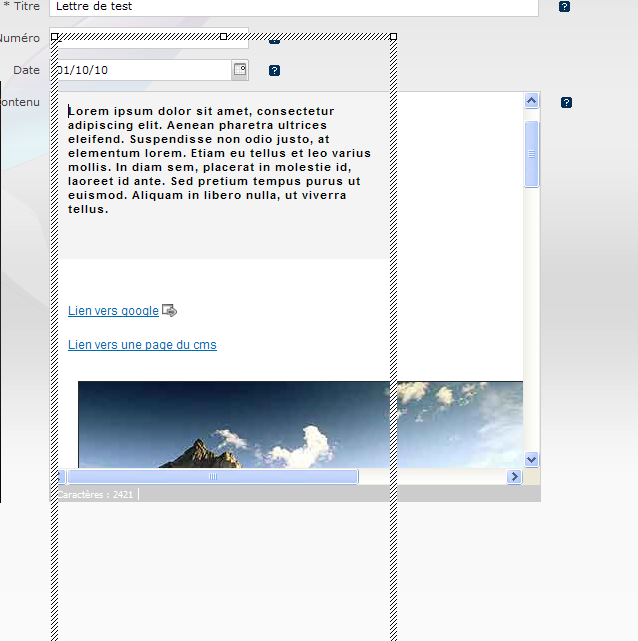Click the help icon next to Contenu editor
The height and width of the screenshot is (641, 638).
[x=566, y=102]
